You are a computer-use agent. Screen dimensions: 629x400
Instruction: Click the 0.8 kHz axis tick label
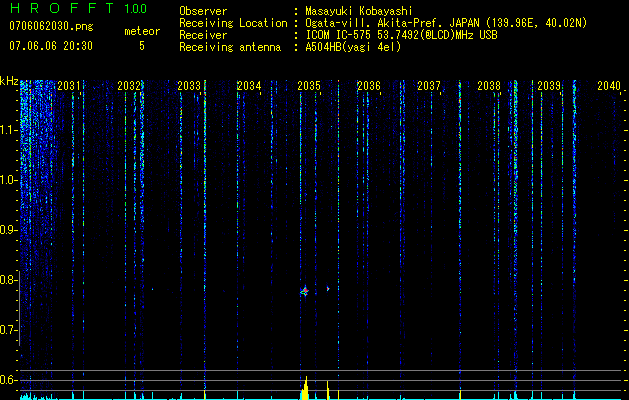point(7,280)
